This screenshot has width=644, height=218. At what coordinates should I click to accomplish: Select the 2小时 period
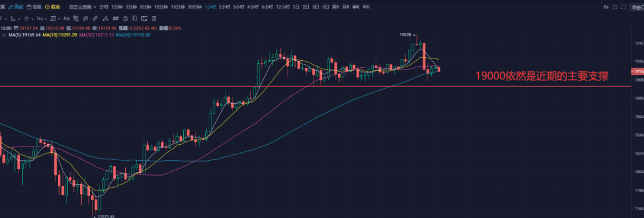point(224,7)
